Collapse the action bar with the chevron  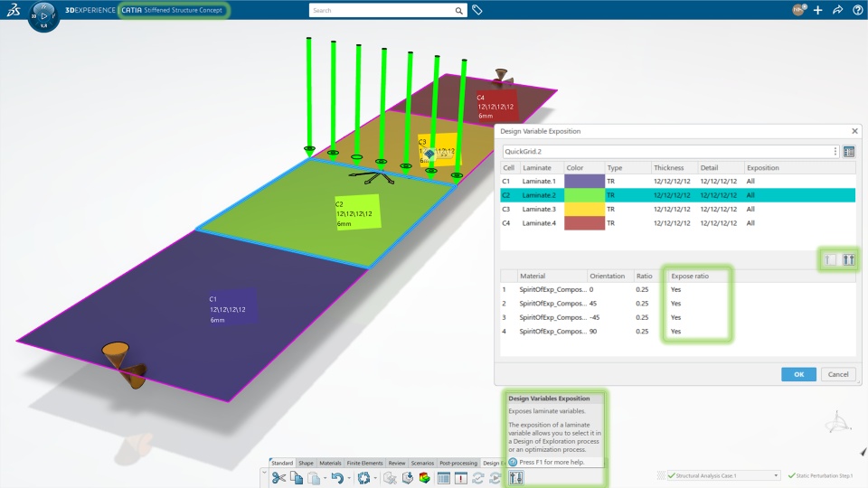[264, 473]
